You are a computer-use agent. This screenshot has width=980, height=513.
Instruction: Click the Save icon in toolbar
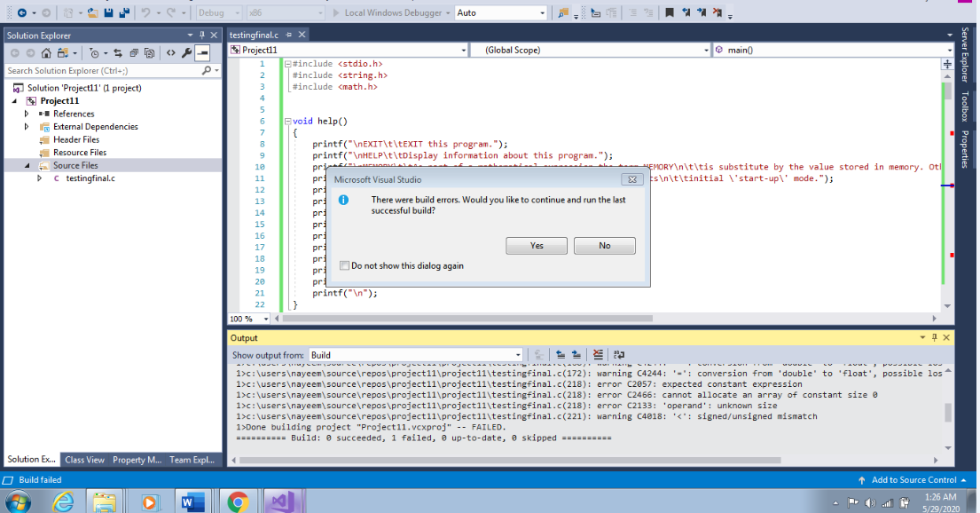[x=109, y=12]
